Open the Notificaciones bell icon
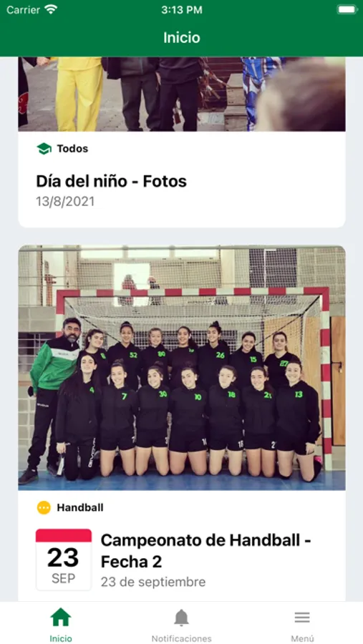The width and height of the screenshot is (363, 644). coord(181,618)
